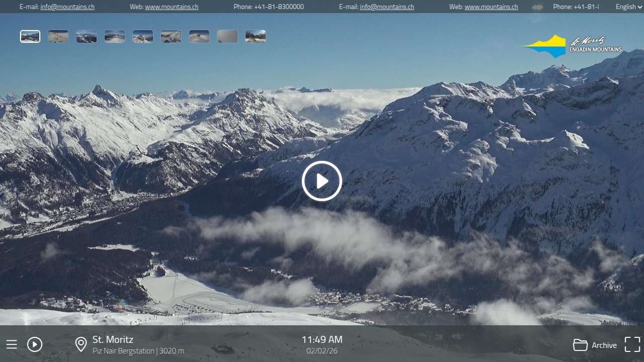Open the leftmost www.mountains.ch web link

(172, 7)
